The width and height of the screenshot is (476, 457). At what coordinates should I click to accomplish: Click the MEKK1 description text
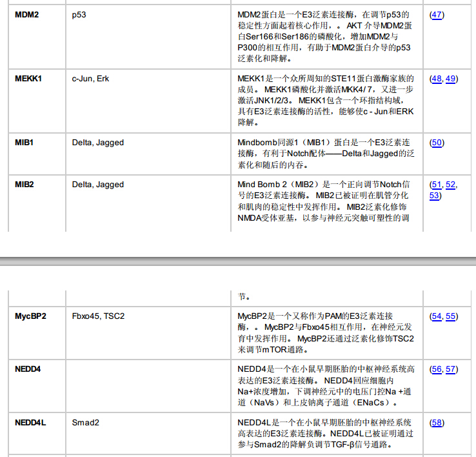point(326,100)
